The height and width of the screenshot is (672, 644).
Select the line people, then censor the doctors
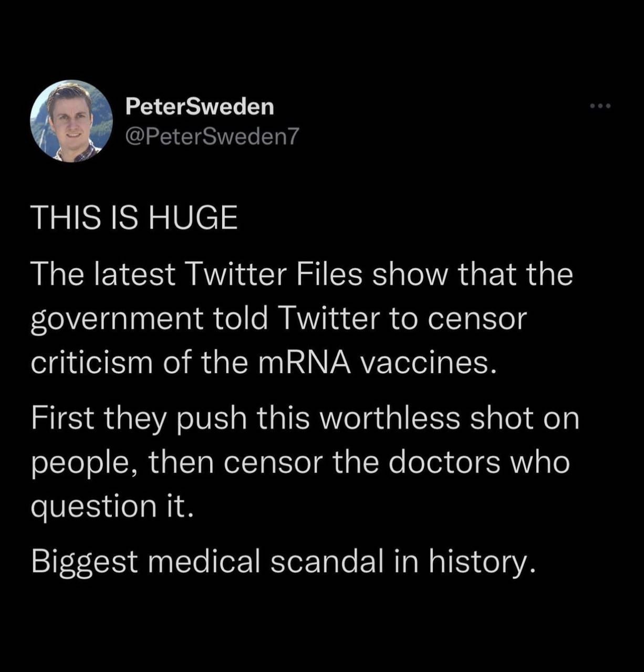[x=300, y=463]
